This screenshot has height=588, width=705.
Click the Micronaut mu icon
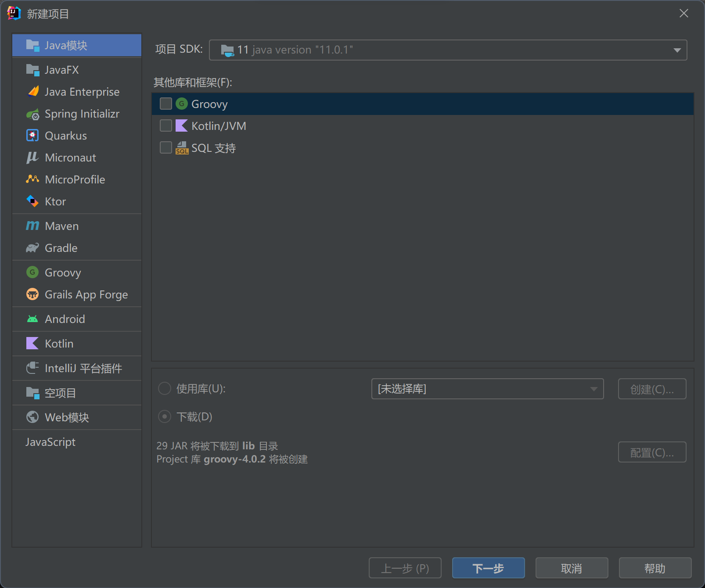point(32,158)
